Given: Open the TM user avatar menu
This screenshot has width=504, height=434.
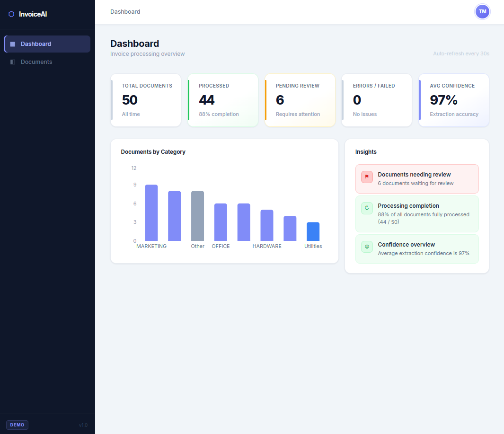Looking at the screenshot, I should pos(482,11).
